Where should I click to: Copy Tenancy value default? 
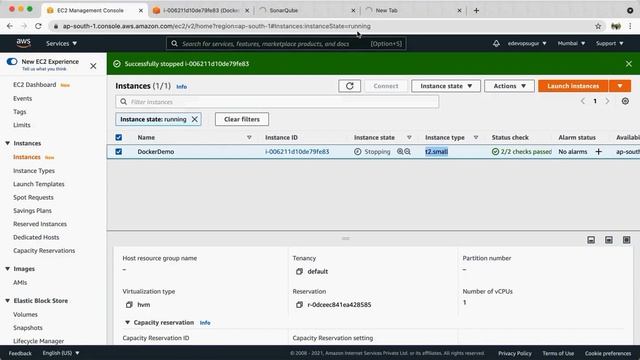pyautogui.click(x=299, y=271)
